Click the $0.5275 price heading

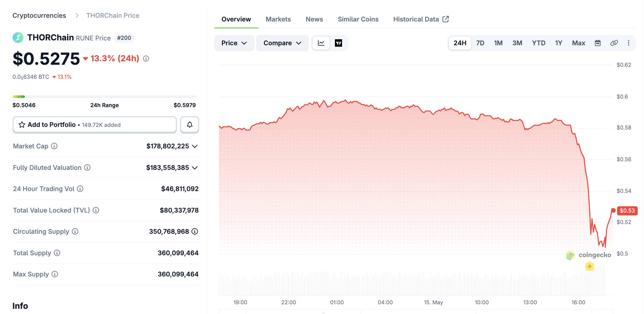(x=46, y=58)
